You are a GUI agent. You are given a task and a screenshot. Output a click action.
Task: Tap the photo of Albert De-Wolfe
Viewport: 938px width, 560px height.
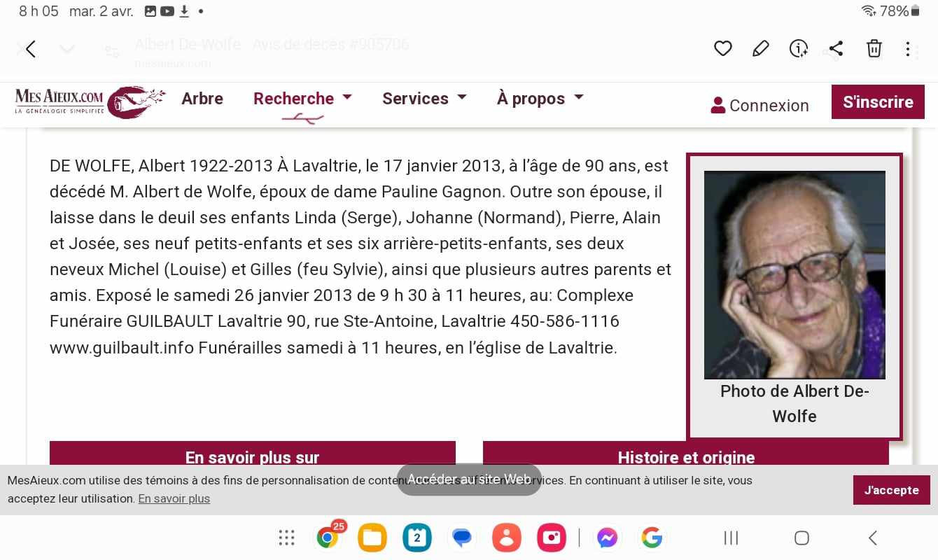tap(794, 275)
